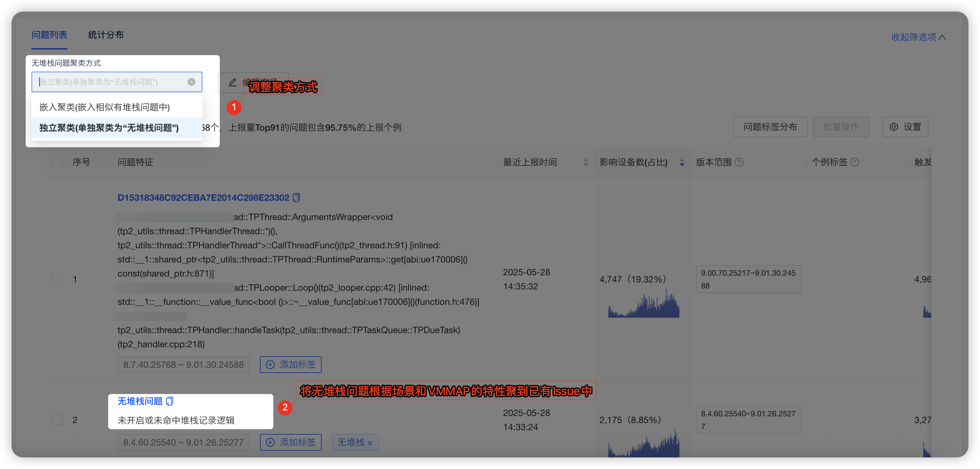Collapse filters via 收起筛选项 link
Image resolution: width=980 pixels, height=469 pixels.
click(918, 37)
